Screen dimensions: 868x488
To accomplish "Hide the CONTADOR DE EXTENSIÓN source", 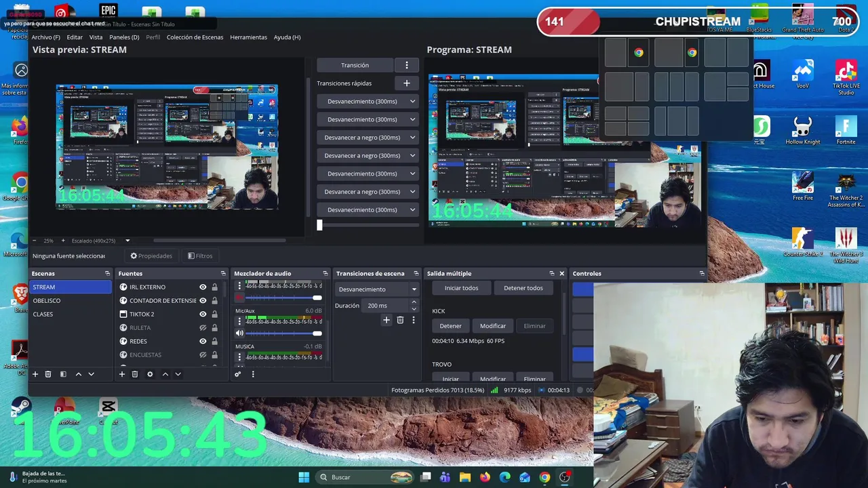I will (203, 300).
